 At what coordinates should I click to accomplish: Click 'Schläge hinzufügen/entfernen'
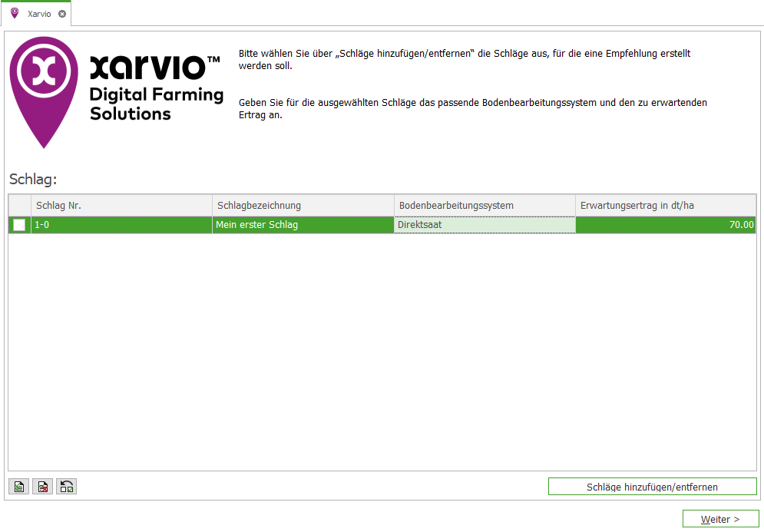coord(651,487)
